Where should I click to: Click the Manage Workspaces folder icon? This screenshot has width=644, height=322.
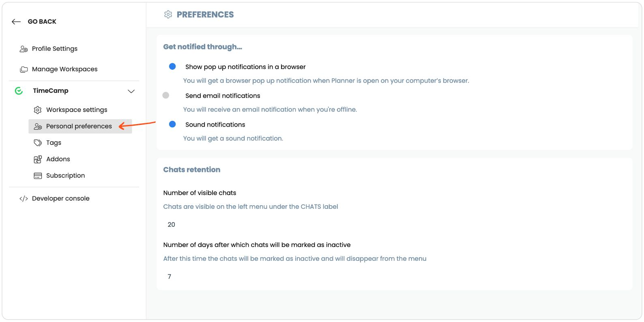coord(24,69)
